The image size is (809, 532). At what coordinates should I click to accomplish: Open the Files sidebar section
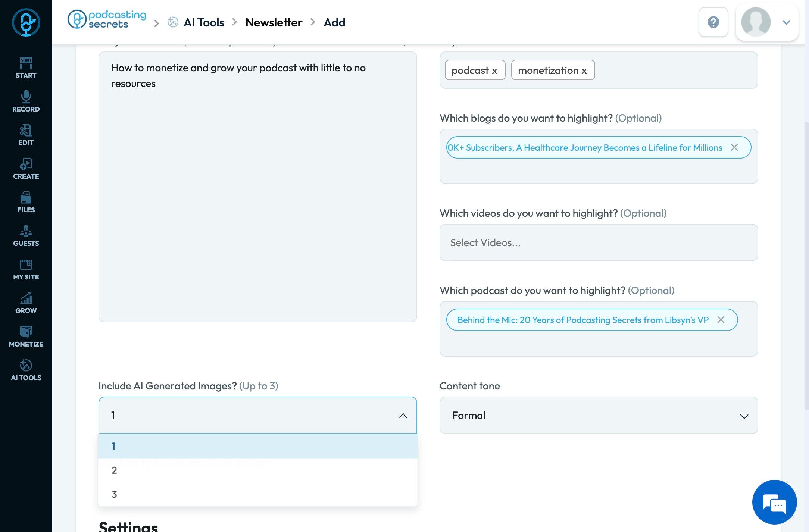26,202
